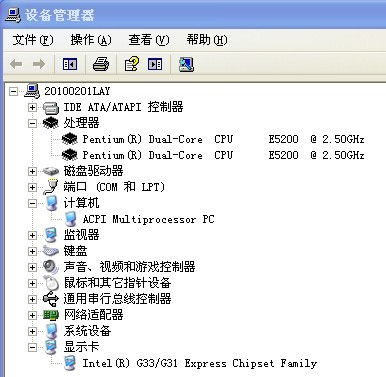The image size is (386, 377).
Task: Expand the 磁盘驱动器 node
Action: click(32, 171)
